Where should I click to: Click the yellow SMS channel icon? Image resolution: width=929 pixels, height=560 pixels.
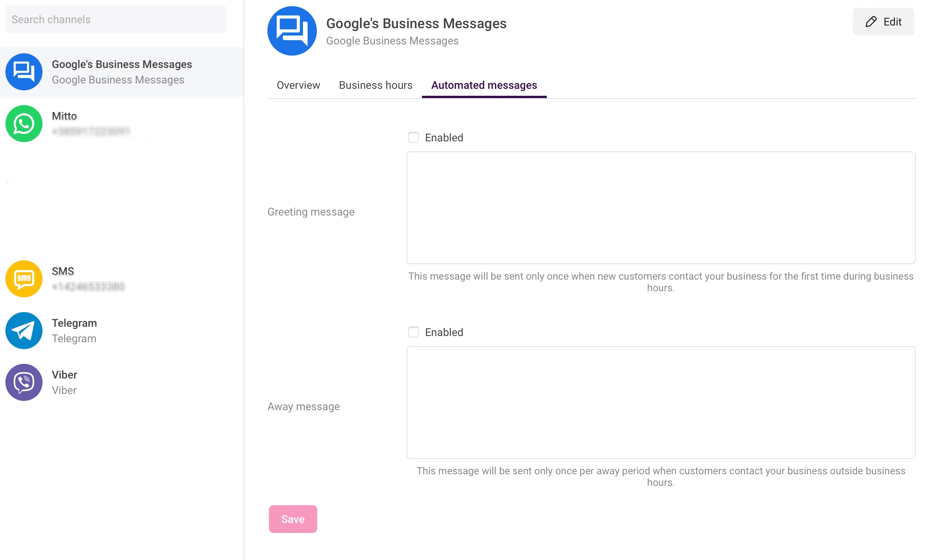[x=24, y=279]
